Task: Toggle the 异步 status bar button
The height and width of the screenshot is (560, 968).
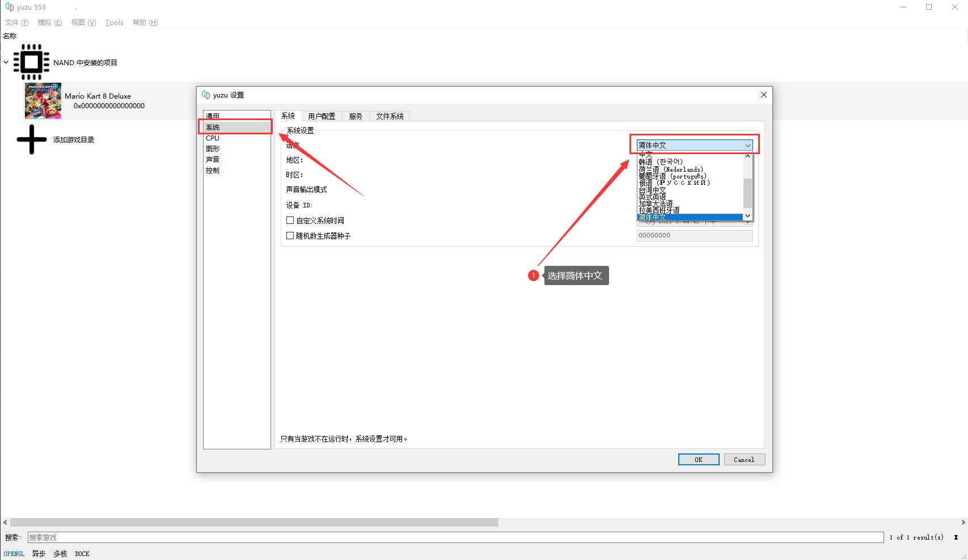Action: [39, 554]
